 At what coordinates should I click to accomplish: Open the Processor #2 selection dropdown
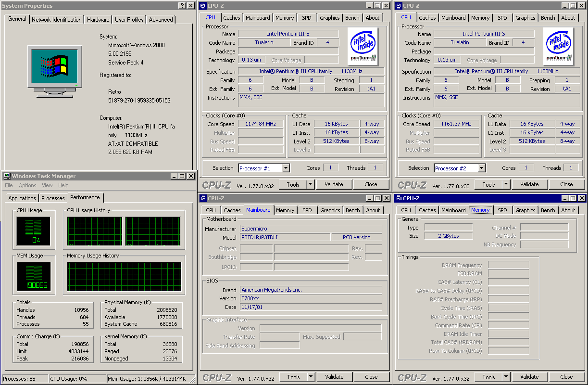pos(481,168)
